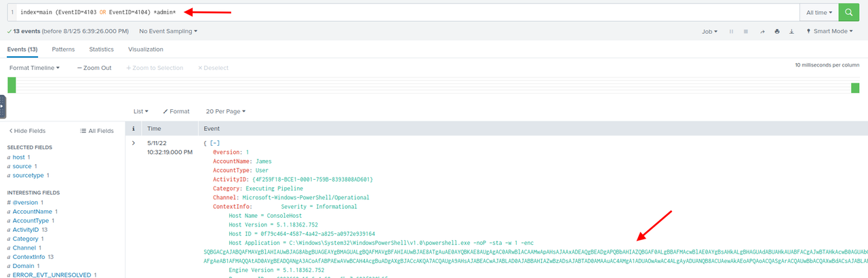Click Zoom Out on the timeline

tap(94, 68)
